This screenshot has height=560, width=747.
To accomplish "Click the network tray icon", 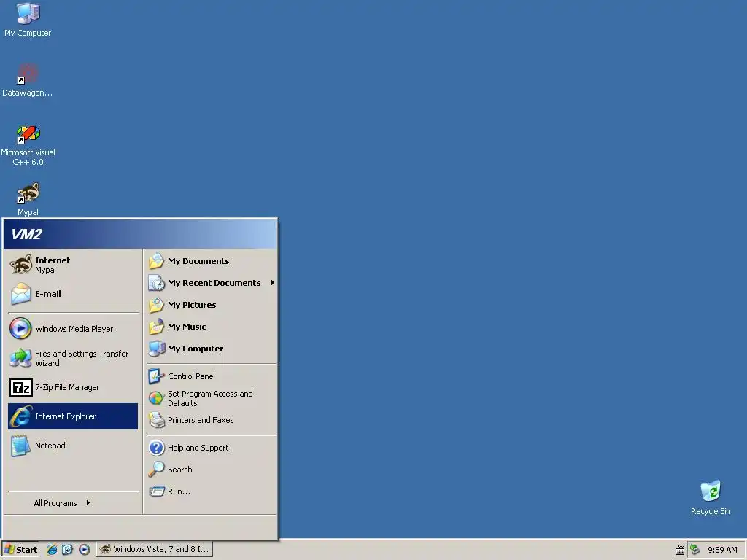I will [x=695, y=550].
